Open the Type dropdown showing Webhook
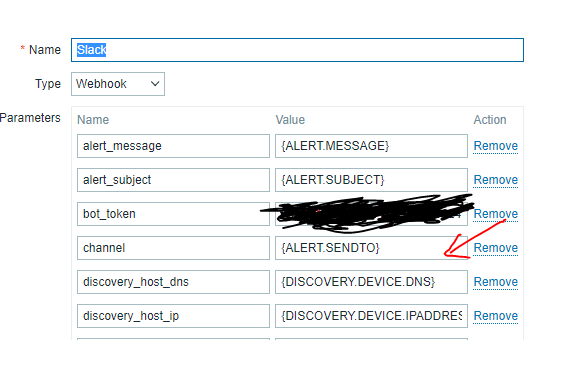585x386 pixels. coord(118,84)
